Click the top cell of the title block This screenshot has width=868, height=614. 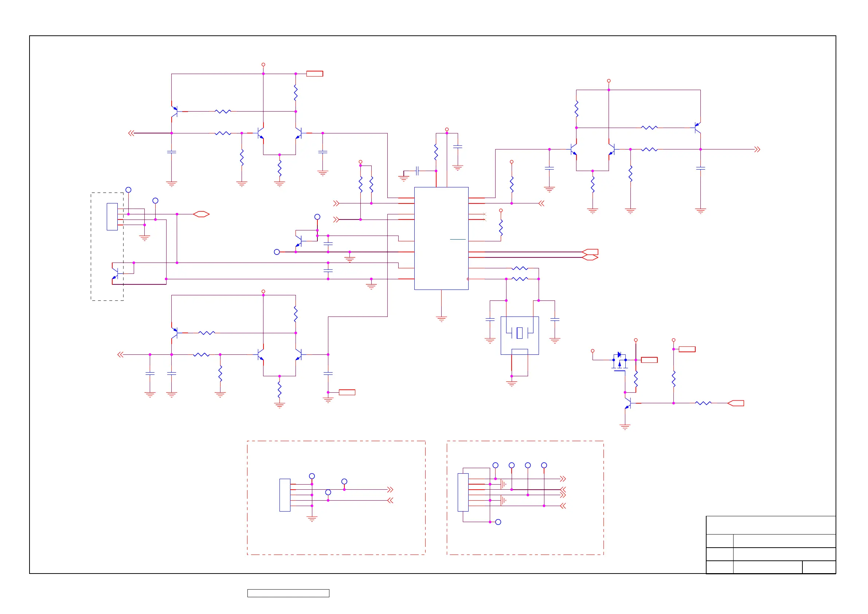click(x=770, y=525)
